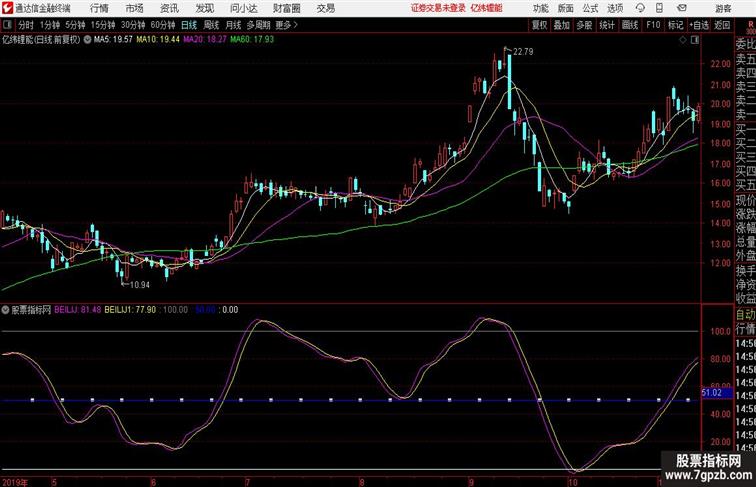Screen dimensions: 756x487
Task: Open the 问小达 menu
Action: [243, 8]
